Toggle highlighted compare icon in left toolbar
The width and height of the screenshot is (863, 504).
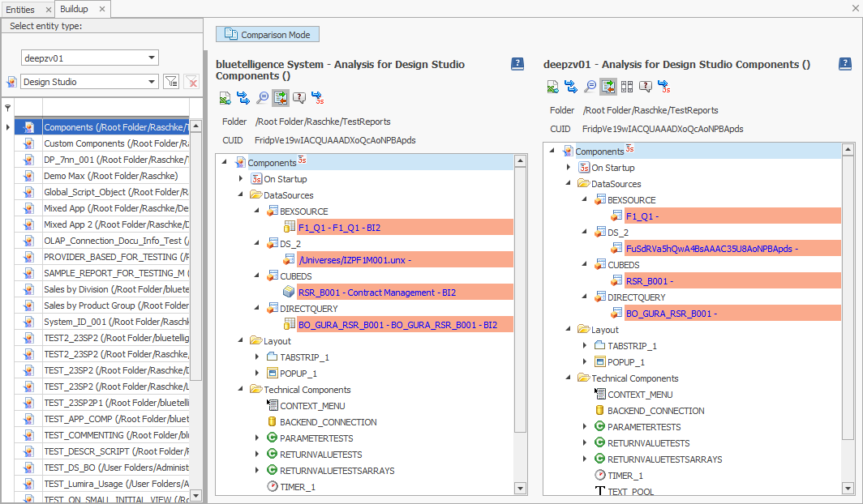click(x=281, y=98)
